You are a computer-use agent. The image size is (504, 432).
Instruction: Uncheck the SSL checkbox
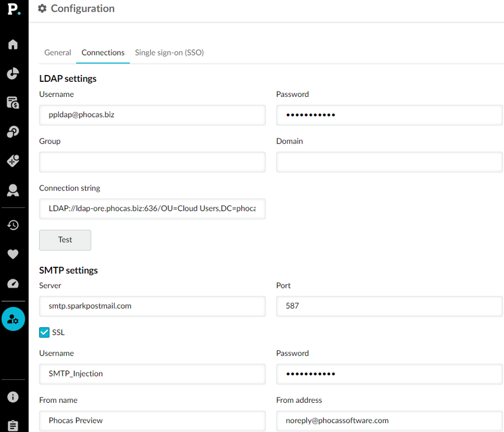[x=44, y=332]
